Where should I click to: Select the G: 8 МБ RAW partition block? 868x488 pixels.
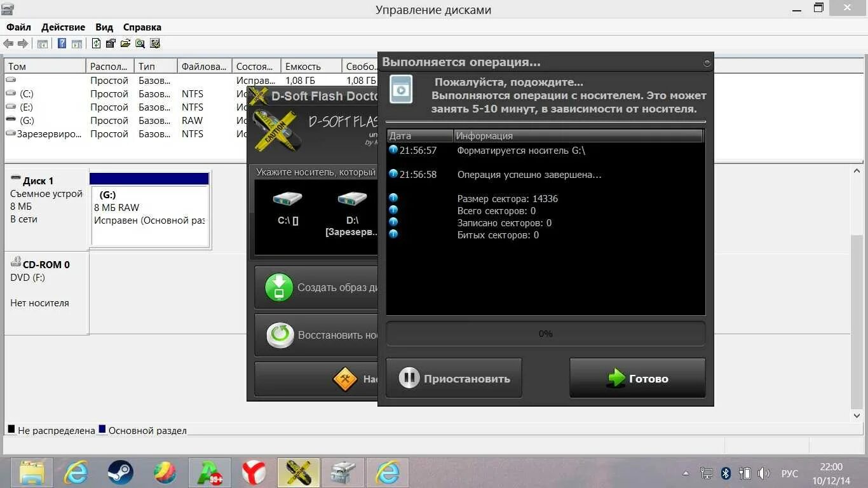coord(150,210)
